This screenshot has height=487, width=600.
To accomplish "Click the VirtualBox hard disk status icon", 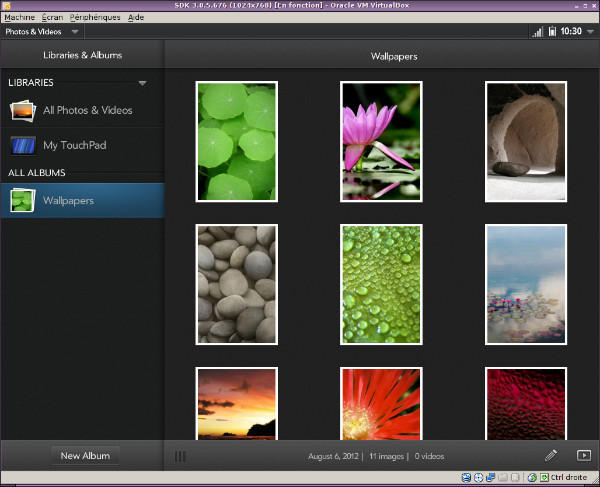I will point(466,477).
